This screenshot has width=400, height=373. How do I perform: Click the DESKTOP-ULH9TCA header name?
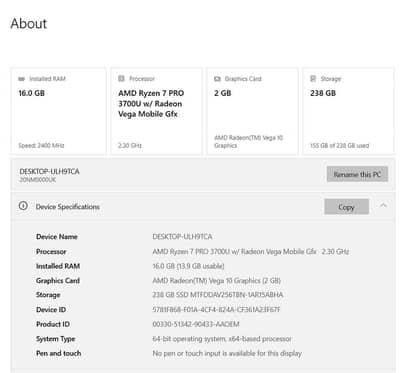(49, 171)
